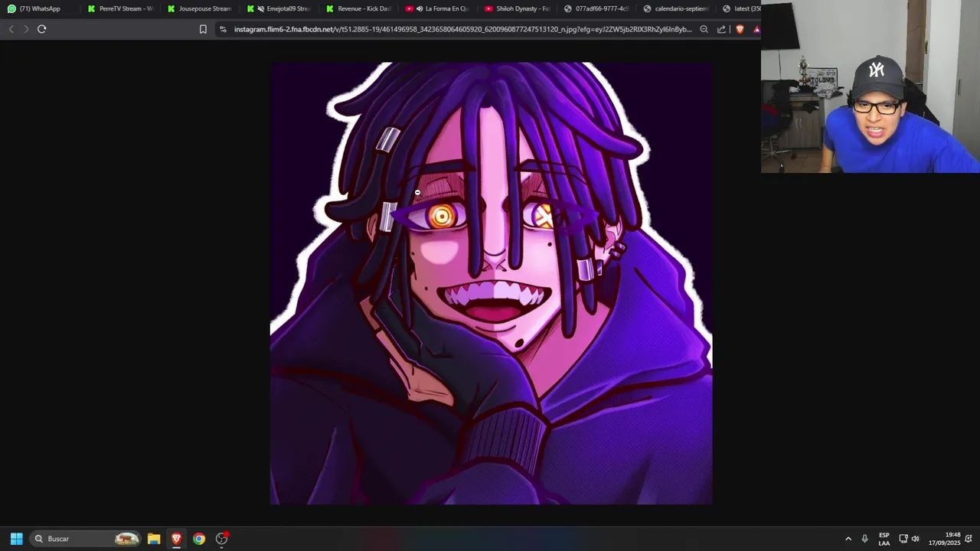Open the Shiloh Dynasty YouTube tab

coord(518,8)
